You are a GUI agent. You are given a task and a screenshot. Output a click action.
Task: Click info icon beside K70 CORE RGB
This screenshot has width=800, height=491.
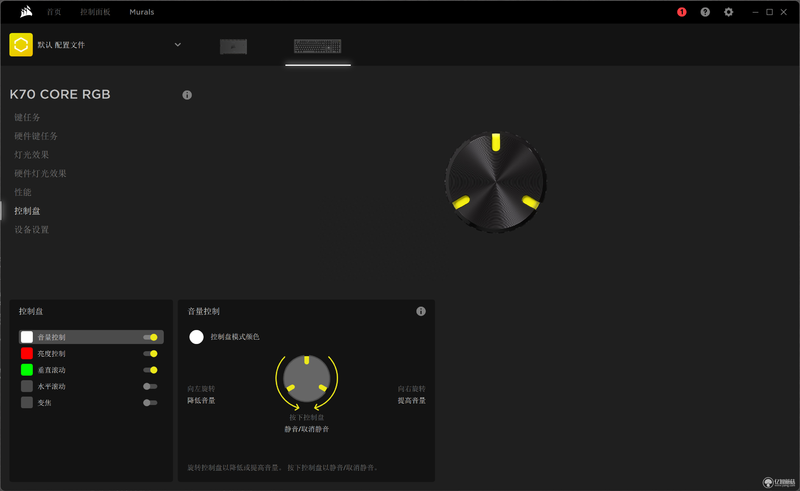coord(187,95)
